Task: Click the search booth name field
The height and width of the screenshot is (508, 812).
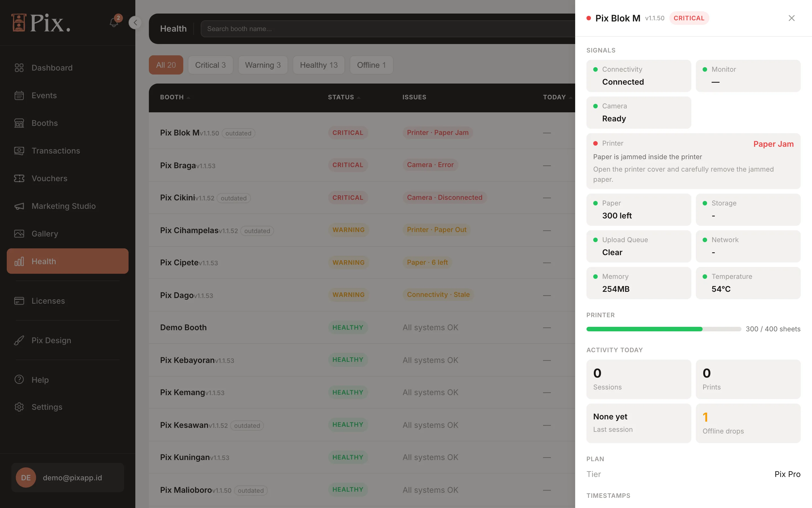Action: (388, 29)
